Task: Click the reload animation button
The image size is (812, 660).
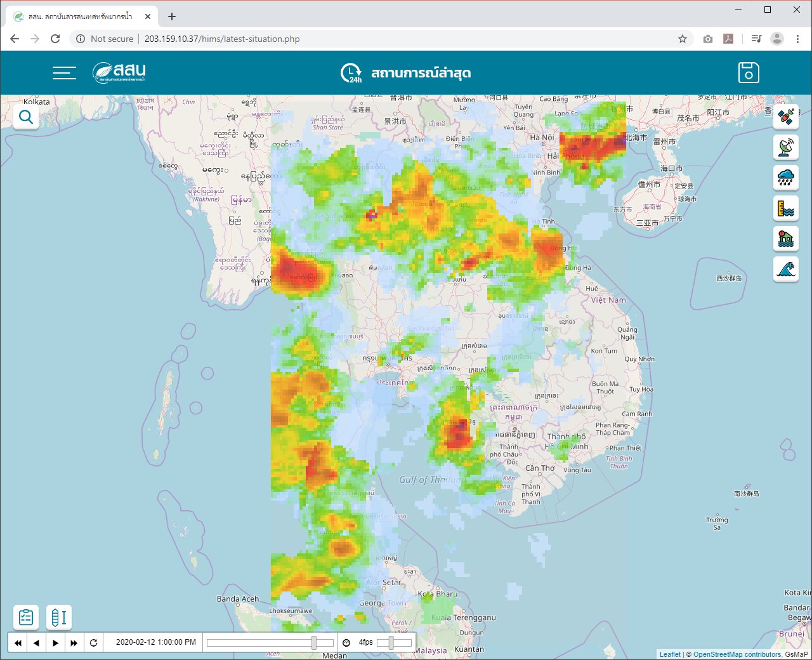Action: tap(93, 643)
